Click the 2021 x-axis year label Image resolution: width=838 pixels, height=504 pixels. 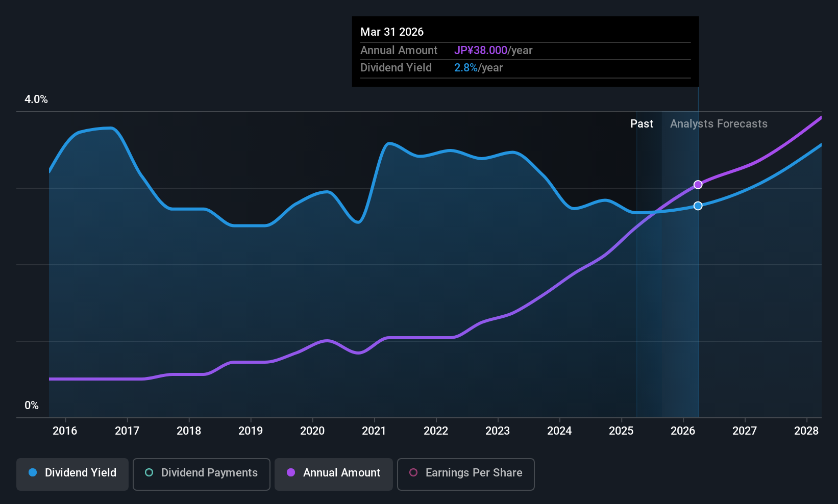(x=374, y=431)
